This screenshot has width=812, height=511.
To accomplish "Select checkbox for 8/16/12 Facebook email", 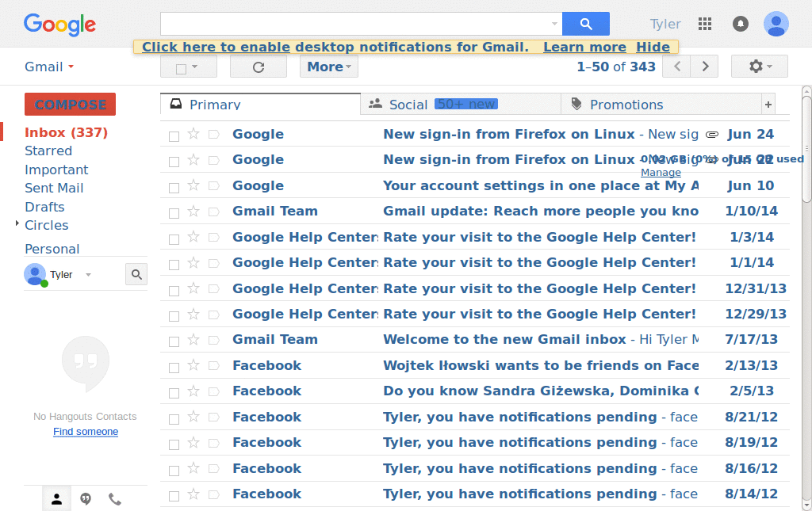I will coord(174,470).
